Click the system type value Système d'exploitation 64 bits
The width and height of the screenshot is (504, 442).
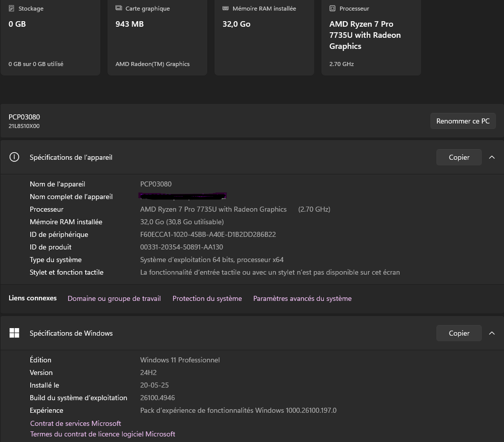212,260
